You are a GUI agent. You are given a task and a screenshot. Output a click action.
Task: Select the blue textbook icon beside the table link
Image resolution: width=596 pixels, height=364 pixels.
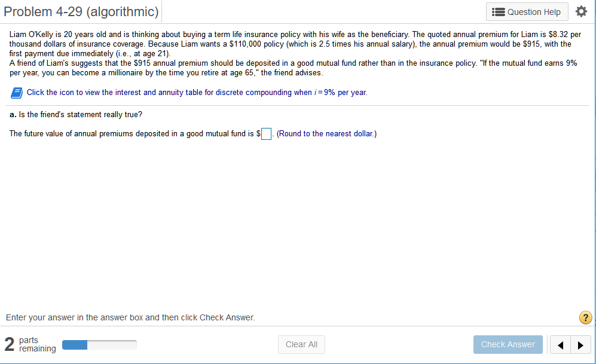click(17, 92)
